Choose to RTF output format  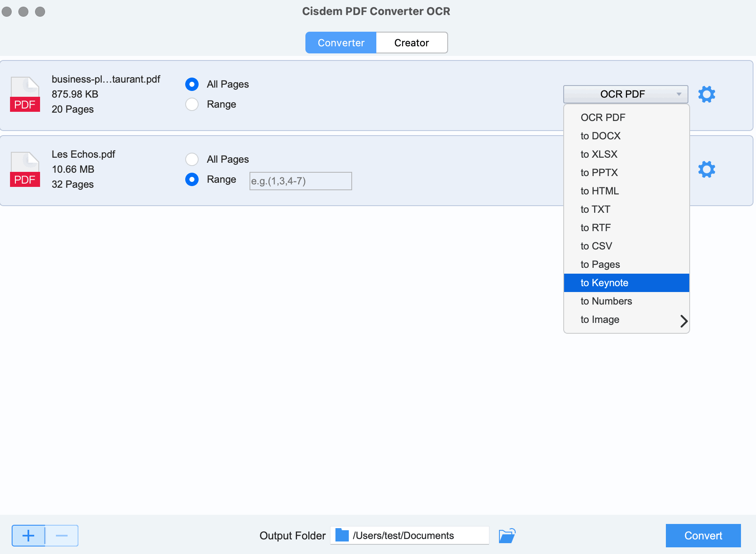click(626, 228)
